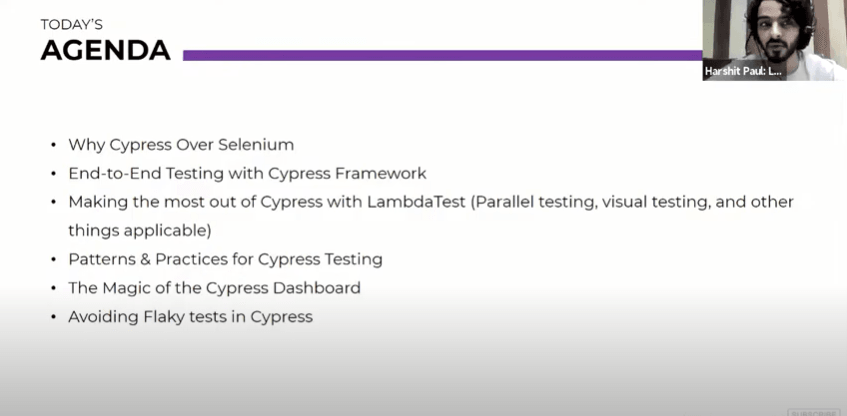Click the bullet before 'Patterns & Practices'
The image size is (847, 416).
coord(52,260)
